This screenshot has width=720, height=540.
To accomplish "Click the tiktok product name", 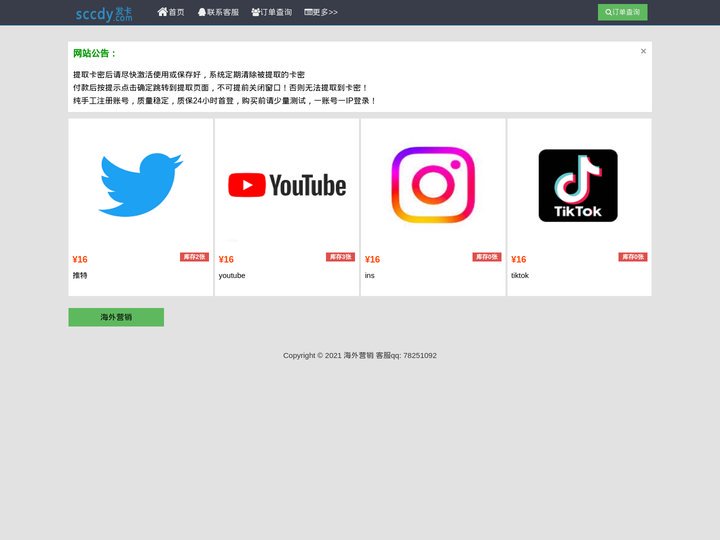I will (520, 275).
